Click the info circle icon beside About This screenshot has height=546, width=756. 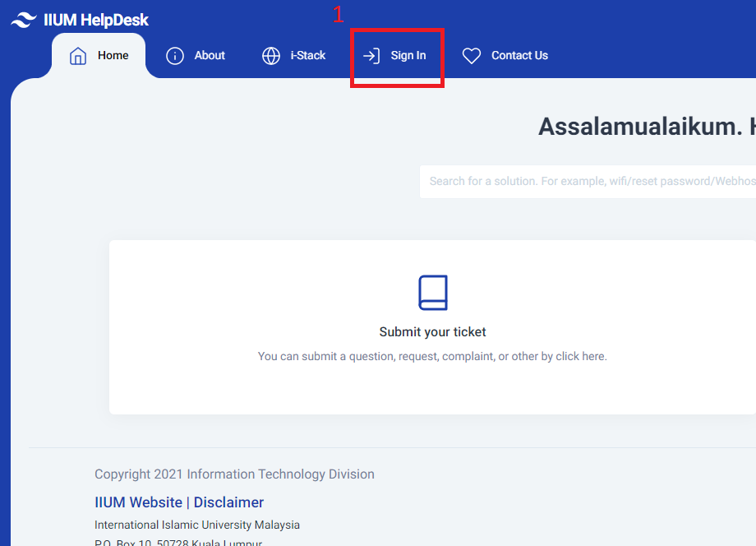coord(175,56)
